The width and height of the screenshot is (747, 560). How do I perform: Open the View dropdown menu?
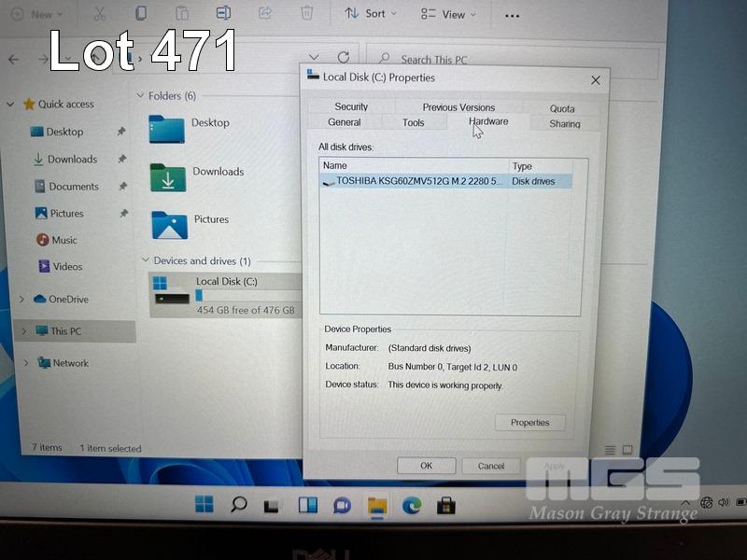pos(448,14)
